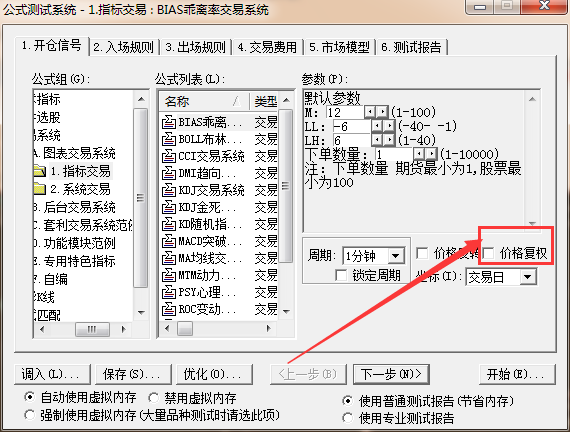Select 自动使用虚拟内存 radio button
The height and width of the screenshot is (432, 570).
[x=29, y=397]
